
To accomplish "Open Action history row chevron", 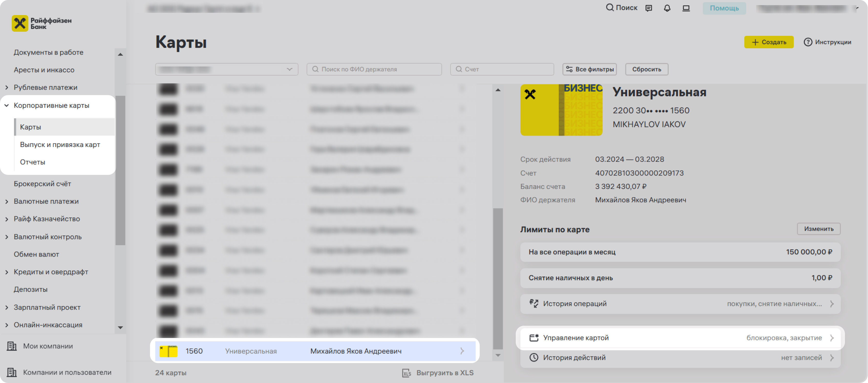I will pyautogui.click(x=832, y=358).
